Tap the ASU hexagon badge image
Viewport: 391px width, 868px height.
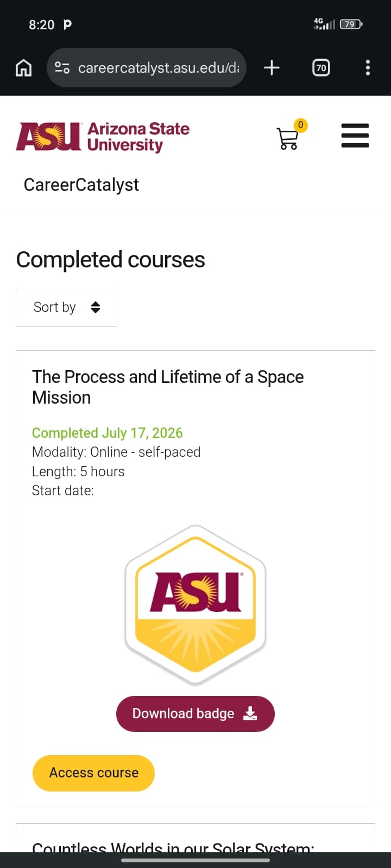pyautogui.click(x=195, y=604)
